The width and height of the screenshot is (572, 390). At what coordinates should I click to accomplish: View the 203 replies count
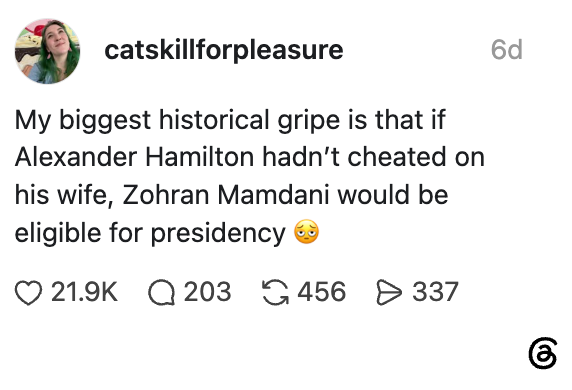[x=208, y=292]
